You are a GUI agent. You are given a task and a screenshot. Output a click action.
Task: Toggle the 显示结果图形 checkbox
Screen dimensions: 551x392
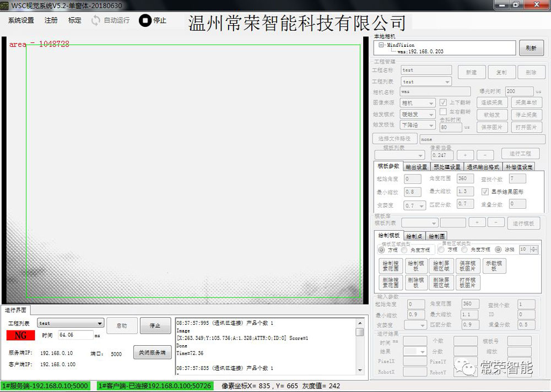point(485,192)
